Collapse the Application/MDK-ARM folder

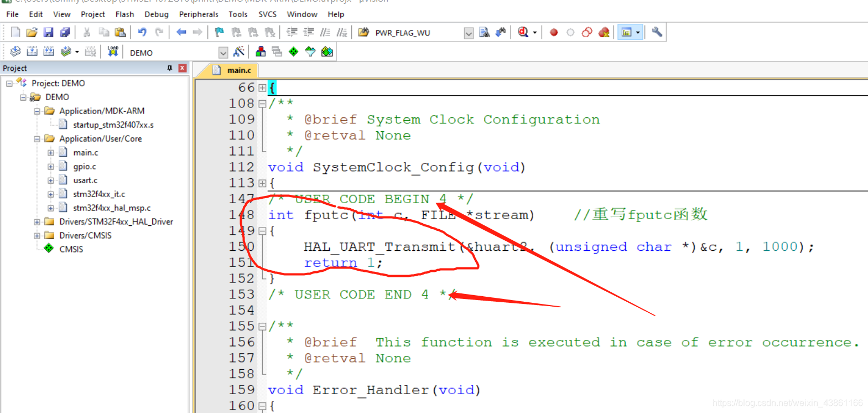point(37,111)
